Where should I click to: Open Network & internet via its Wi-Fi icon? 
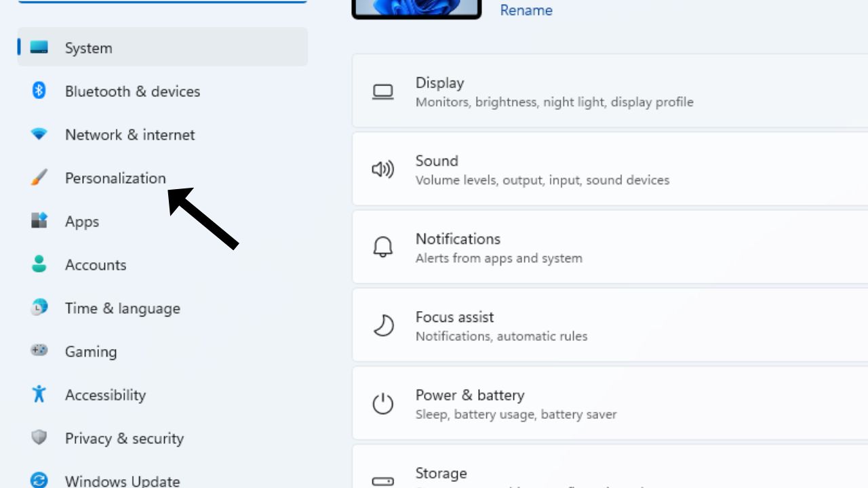coord(39,134)
